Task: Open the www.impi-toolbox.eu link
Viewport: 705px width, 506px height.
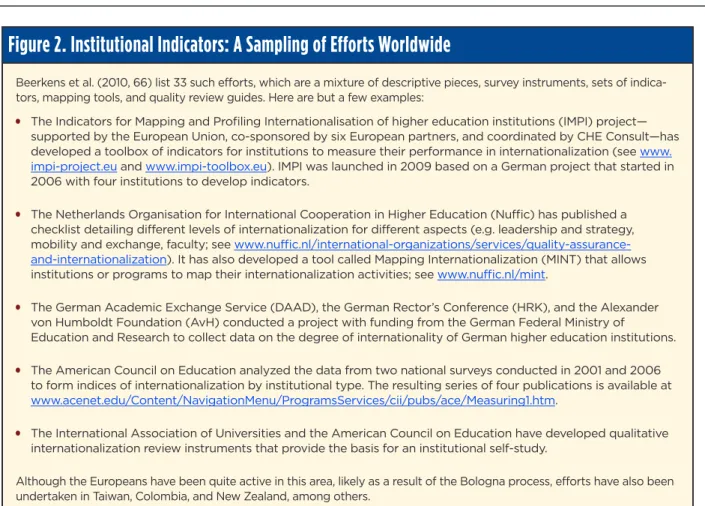Action: (x=206, y=166)
